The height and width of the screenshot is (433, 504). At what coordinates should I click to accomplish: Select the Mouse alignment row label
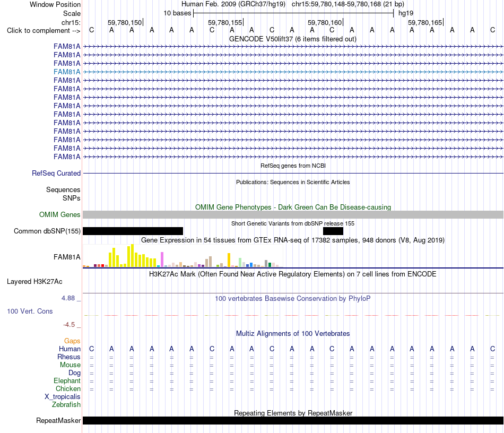point(70,365)
